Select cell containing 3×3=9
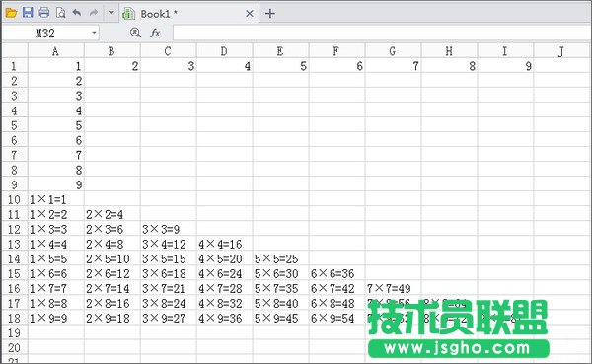The height and width of the screenshot is (364, 592). coord(169,229)
